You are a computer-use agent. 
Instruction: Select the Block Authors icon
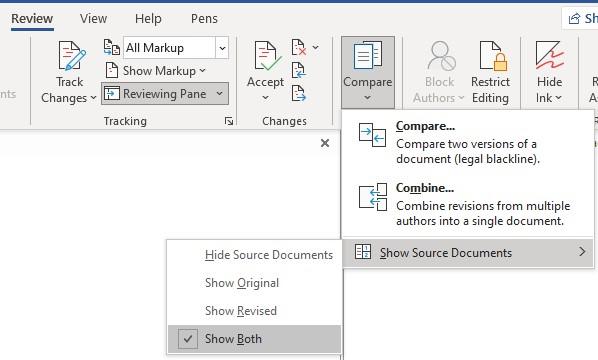tap(441, 56)
